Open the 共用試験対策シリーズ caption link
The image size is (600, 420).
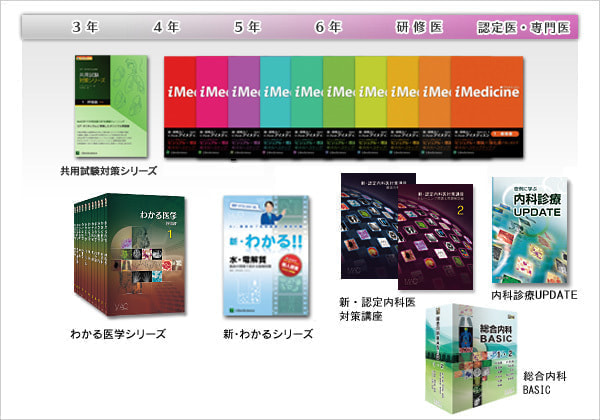pos(108,171)
